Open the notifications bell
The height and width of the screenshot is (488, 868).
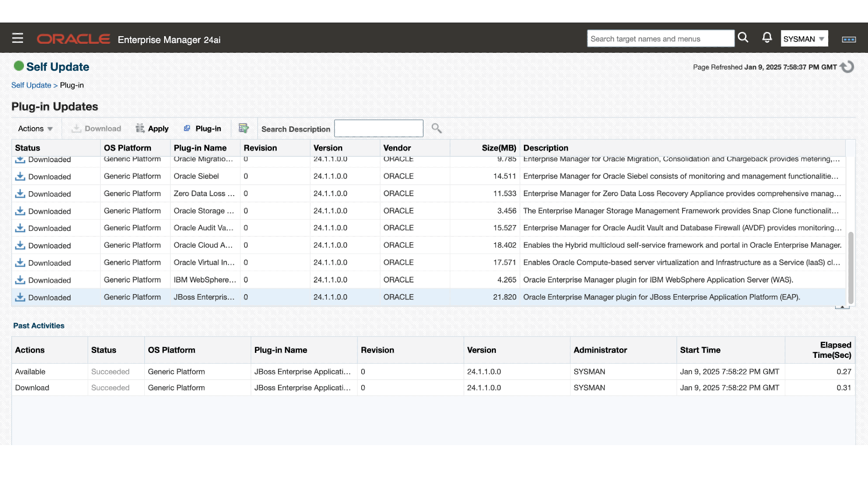[767, 38]
